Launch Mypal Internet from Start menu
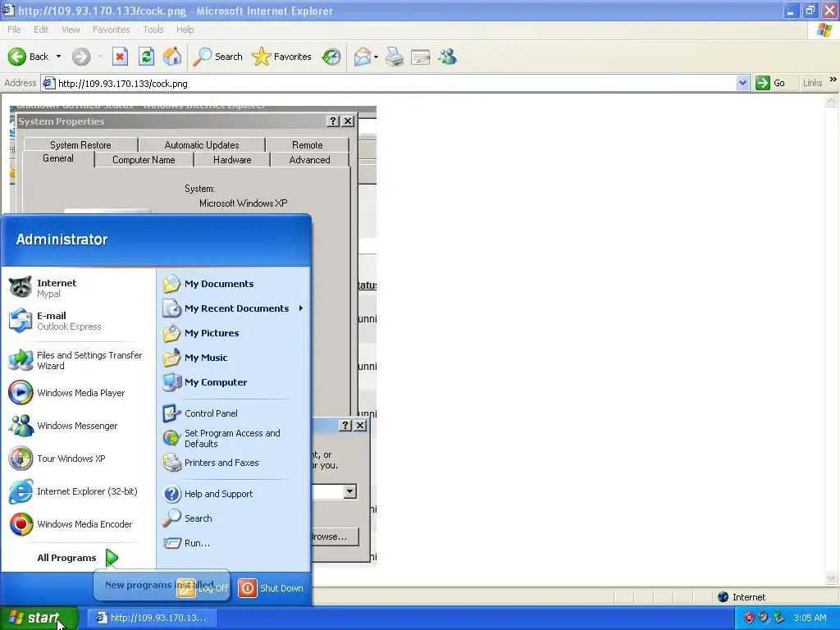The width and height of the screenshot is (840, 630). coord(78,288)
